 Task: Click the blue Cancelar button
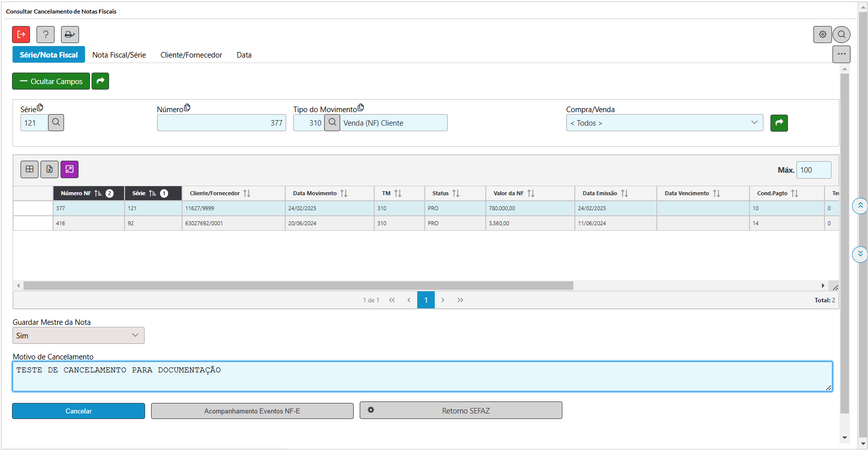[79, 411]
